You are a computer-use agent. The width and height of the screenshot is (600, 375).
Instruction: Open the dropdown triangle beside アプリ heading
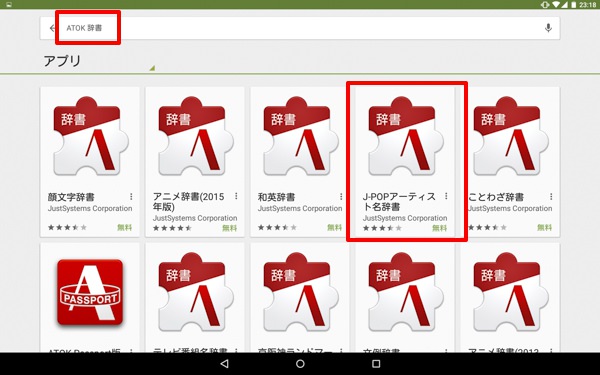(x=152, y=68)
